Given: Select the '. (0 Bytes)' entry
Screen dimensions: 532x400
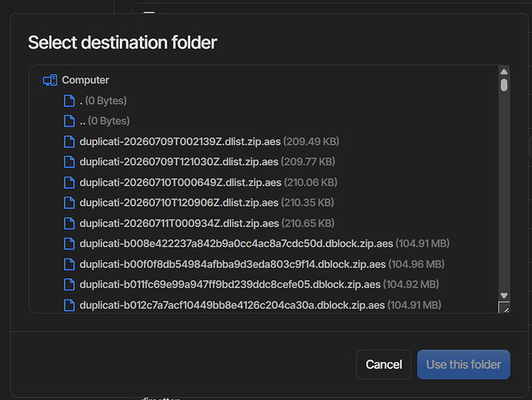Looking at the screenshot, I should click(x=103, y=101).
